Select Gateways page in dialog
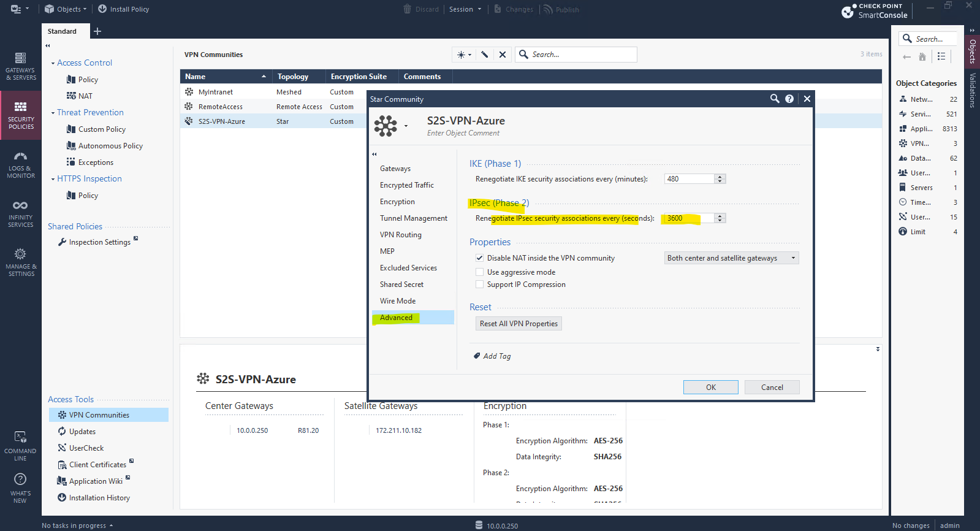Image resolution: width=980 pixels, height=531 pixels. [395, 169]
